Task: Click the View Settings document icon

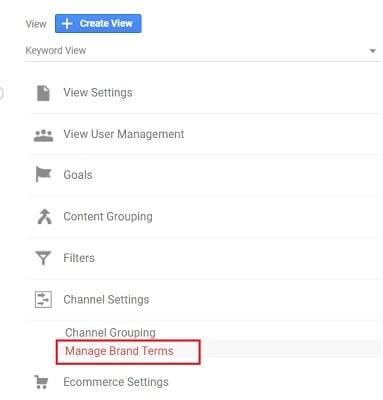Action: pyautogui.click(x=43, y=93)
